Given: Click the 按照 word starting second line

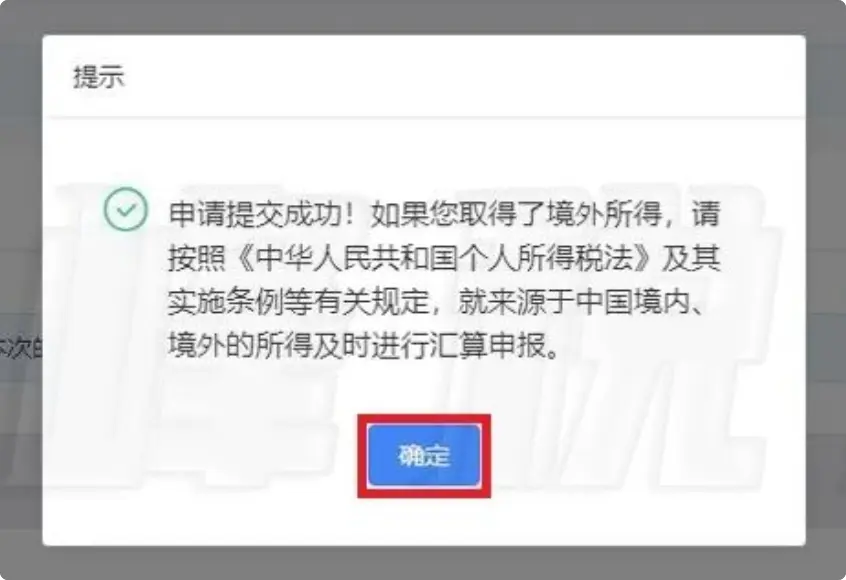Looking at the screenshot, I should (197, 258).
